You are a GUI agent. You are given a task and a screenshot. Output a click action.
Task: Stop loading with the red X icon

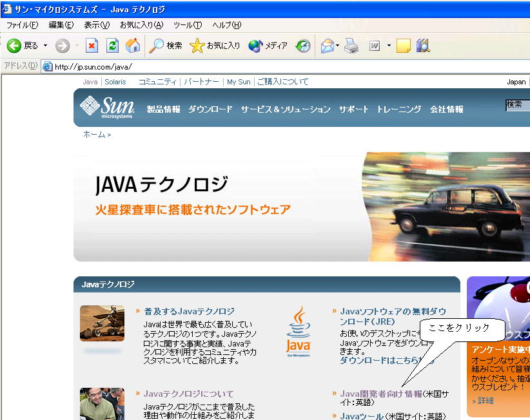[x=92, y=46]
